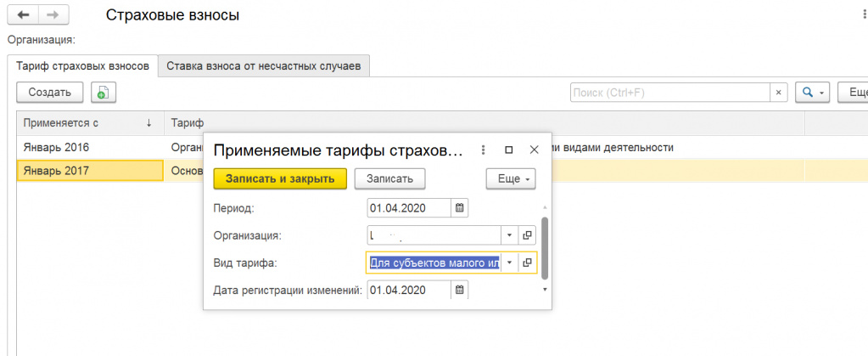Expand the Вид тарифа dropdown list

tap(509, 263)
